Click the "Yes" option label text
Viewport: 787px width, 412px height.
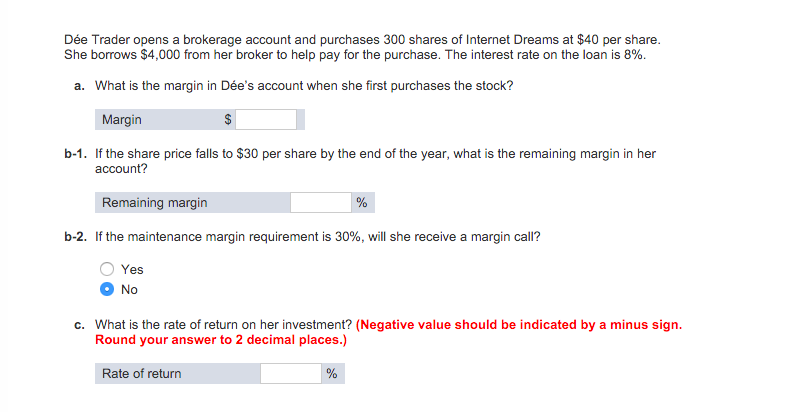(132, 269)
